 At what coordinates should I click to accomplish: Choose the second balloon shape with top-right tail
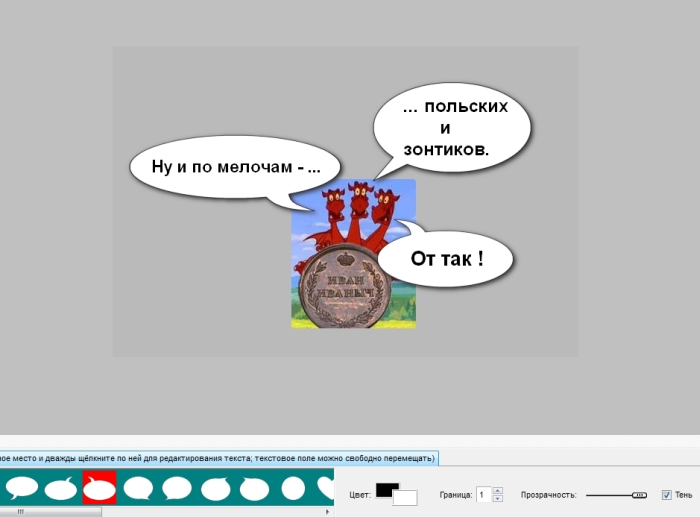61,488
